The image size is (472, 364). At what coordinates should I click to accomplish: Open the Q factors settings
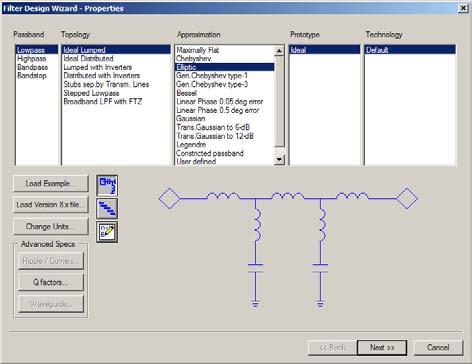point(51,282)
